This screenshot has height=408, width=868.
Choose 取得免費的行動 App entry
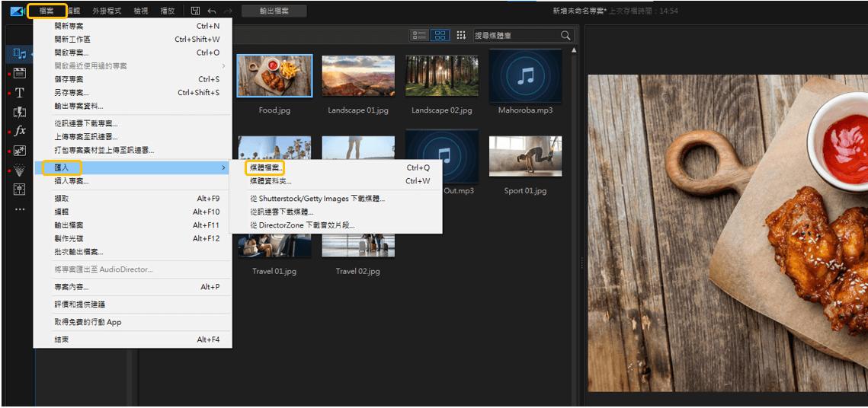[x=133, y=322]
